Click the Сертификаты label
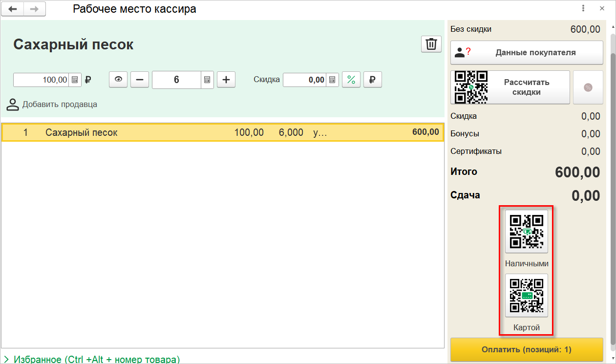616x364 pixels. click(476, 151)
